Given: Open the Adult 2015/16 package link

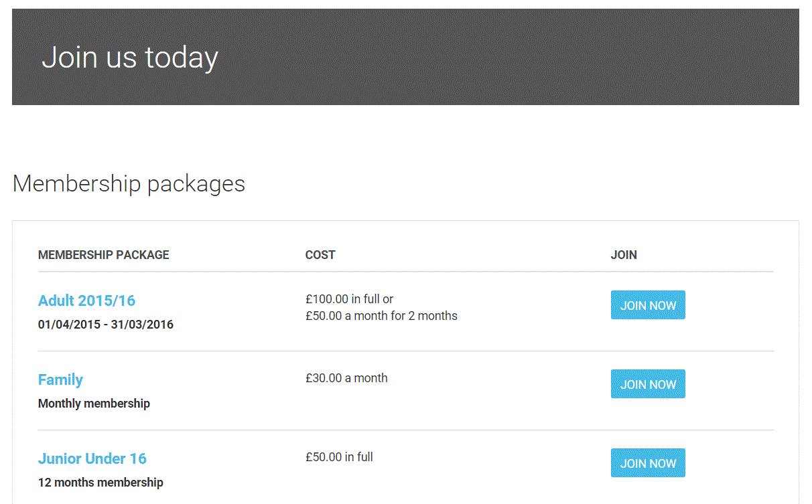Looking at the screenshot, I should (x=86, y=301).
